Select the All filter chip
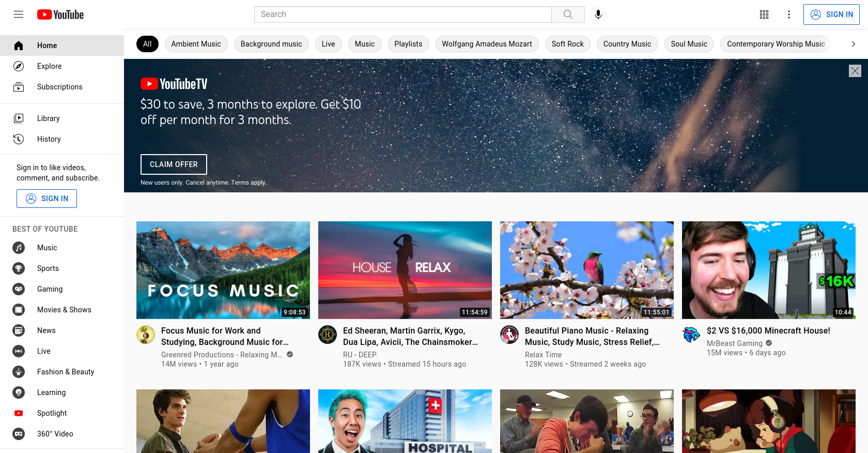The height and width of the screenshot is (453, 868). click(x=147, y=44)
